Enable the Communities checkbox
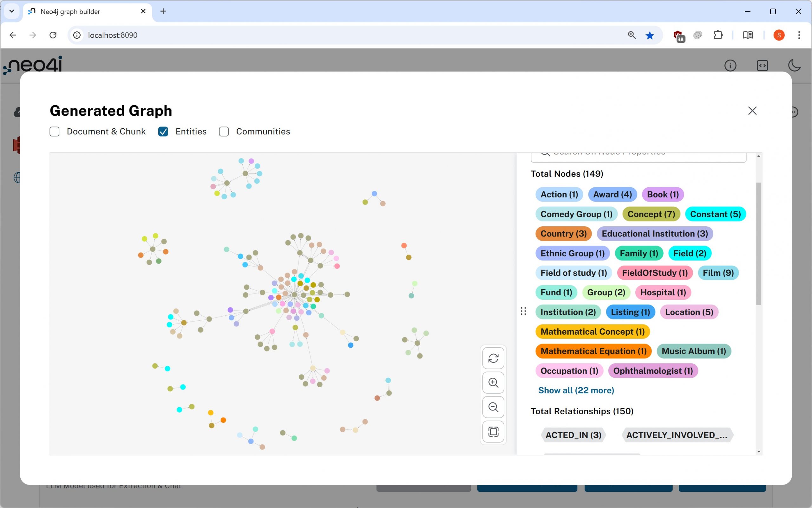812x508 pixels. (224, 132)
